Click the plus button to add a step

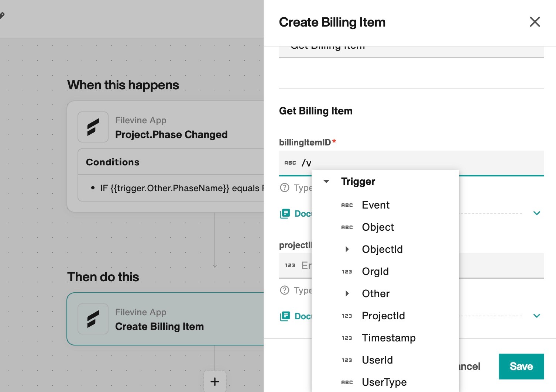click(x=215, y=381)
